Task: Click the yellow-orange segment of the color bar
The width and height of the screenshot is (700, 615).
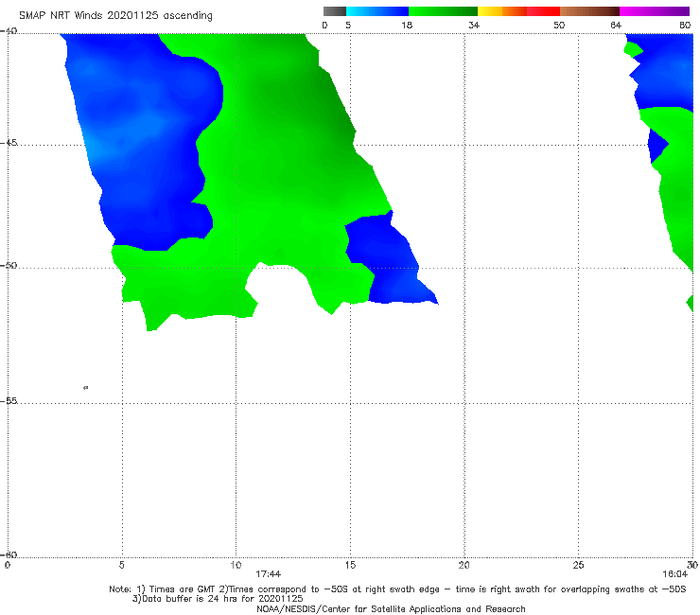Action: pyautogui.click(x=502, y=11)
